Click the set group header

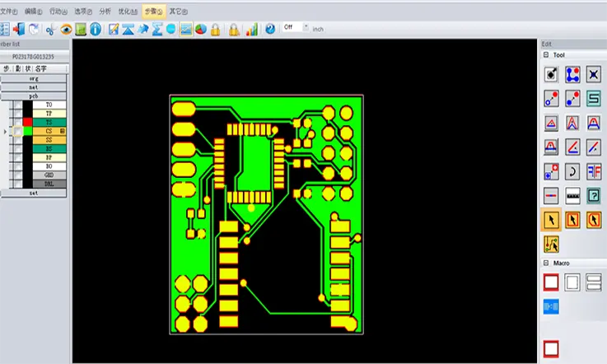click(33, 193)
